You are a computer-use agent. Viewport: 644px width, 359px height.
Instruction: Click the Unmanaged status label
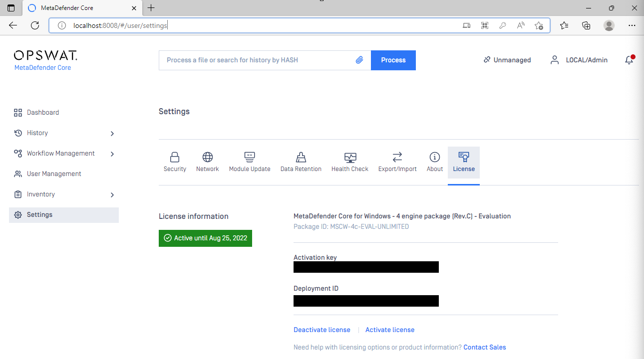tap(512, 60)
